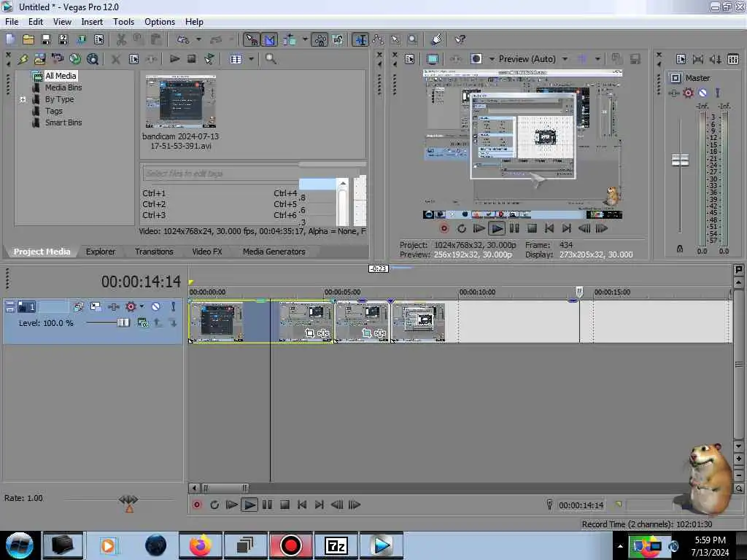Go to start in the timeline transport
Screen dimensions: 747x560
(302, 505)
